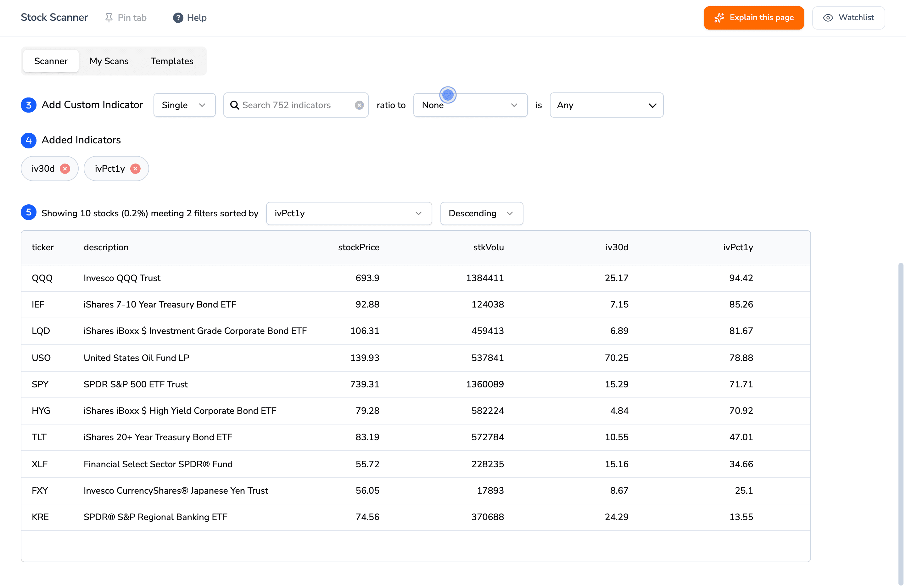This screenshot has height=588, width=906.
Task: Click iShares 7-10 Year Treasury Bond ETF
Action: click(160, 304)
